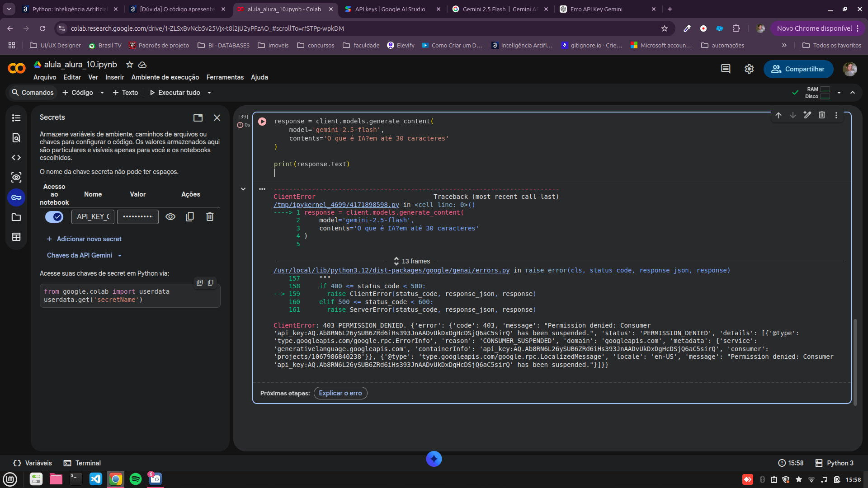Expand Chaves da API Gemini menu
The image size is (868, 488).
point(84,255)
